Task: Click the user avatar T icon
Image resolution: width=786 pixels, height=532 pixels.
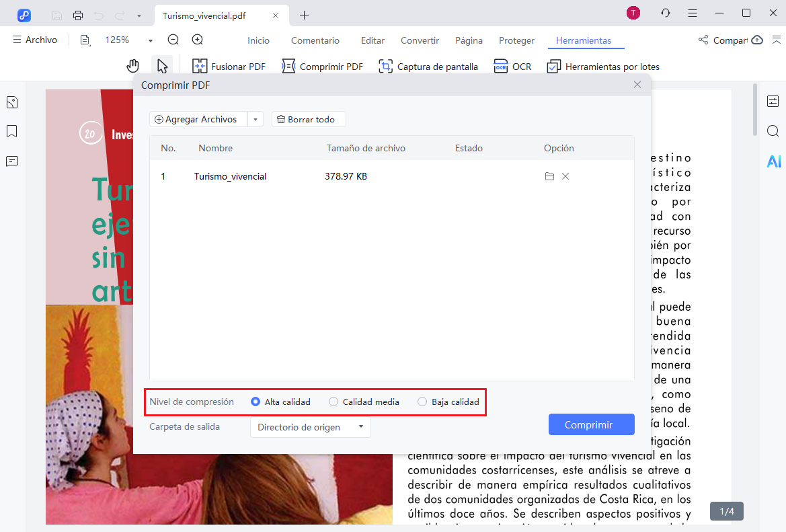Action: tap(633, 13)
